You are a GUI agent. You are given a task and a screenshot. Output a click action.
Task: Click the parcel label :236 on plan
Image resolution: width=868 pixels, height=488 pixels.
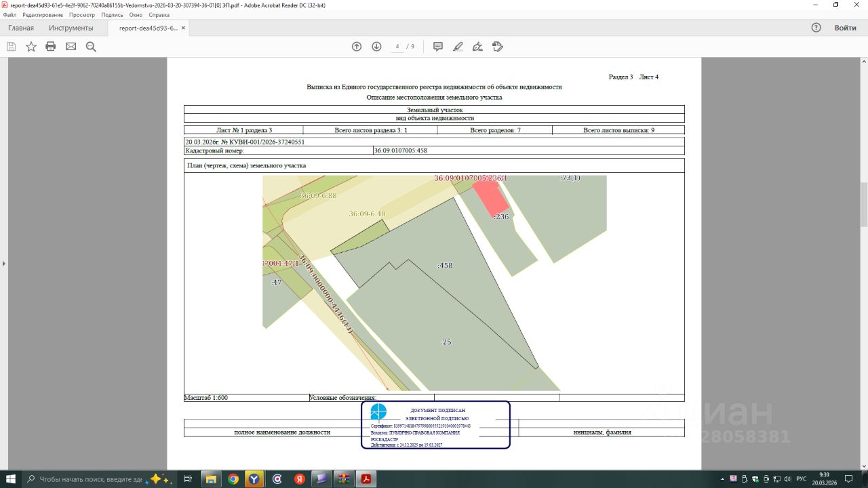point(501,217)
